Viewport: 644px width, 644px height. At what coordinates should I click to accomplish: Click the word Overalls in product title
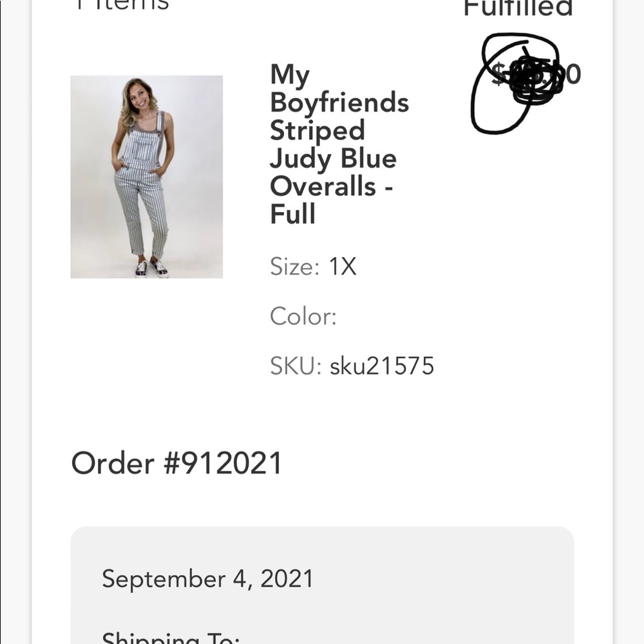(323, 186)
